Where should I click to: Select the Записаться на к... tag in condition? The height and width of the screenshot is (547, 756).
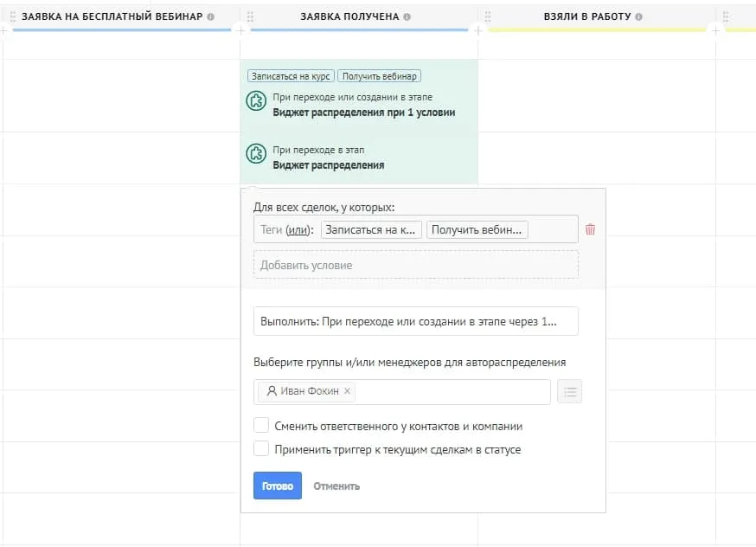click(371, 229)
